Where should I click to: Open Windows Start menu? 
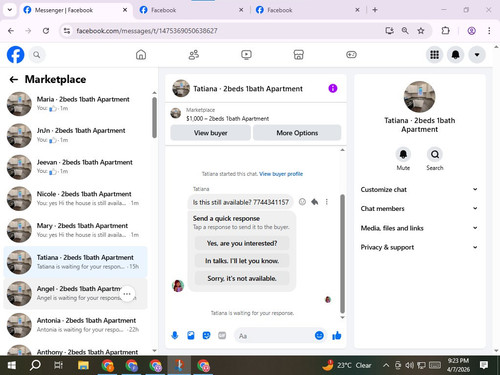point(12,365)
